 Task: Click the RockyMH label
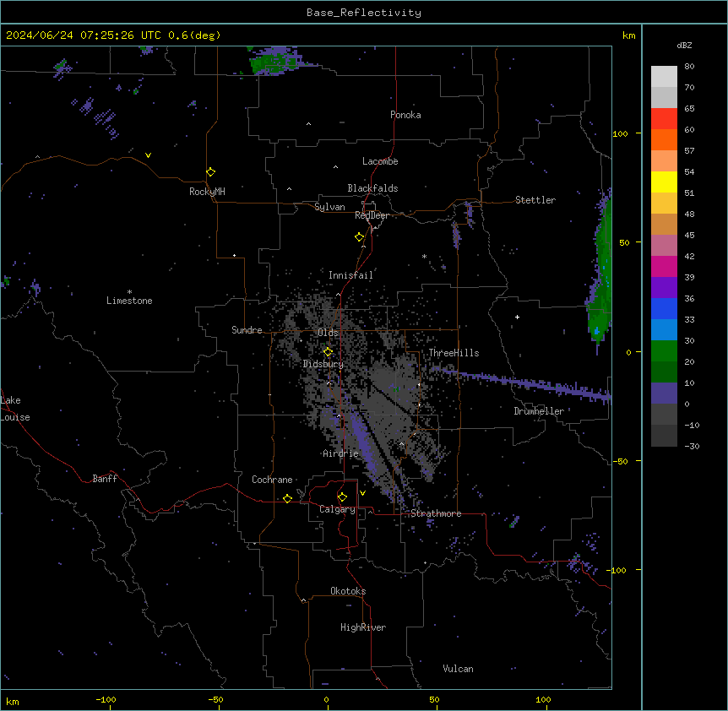point(207,192)
